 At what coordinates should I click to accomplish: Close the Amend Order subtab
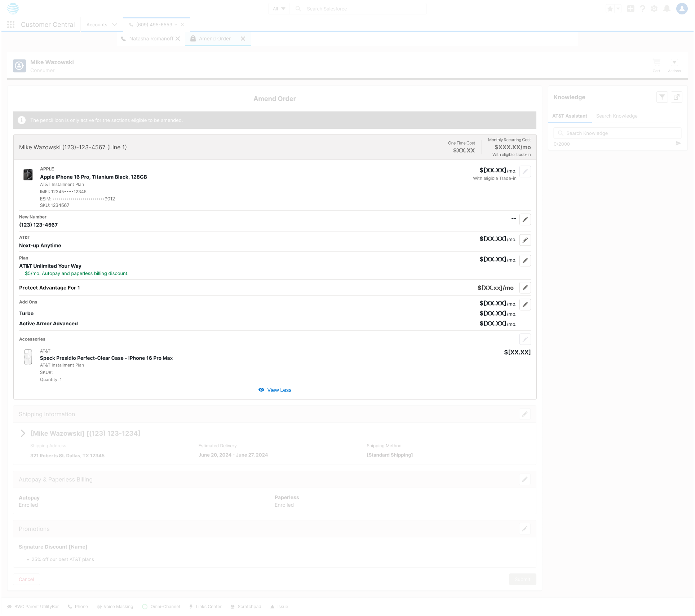click(243, 39)
